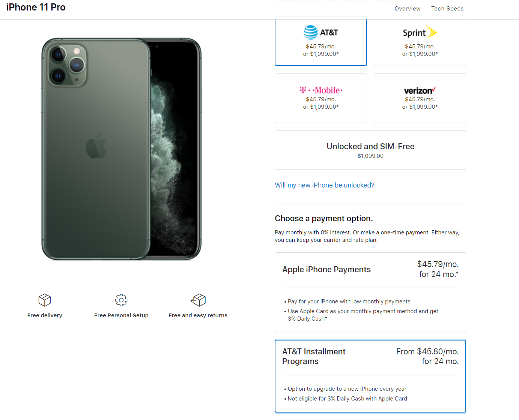Click the iPhone 11 Pro page title
519x420 pixels.
click(x=36, y=7)
